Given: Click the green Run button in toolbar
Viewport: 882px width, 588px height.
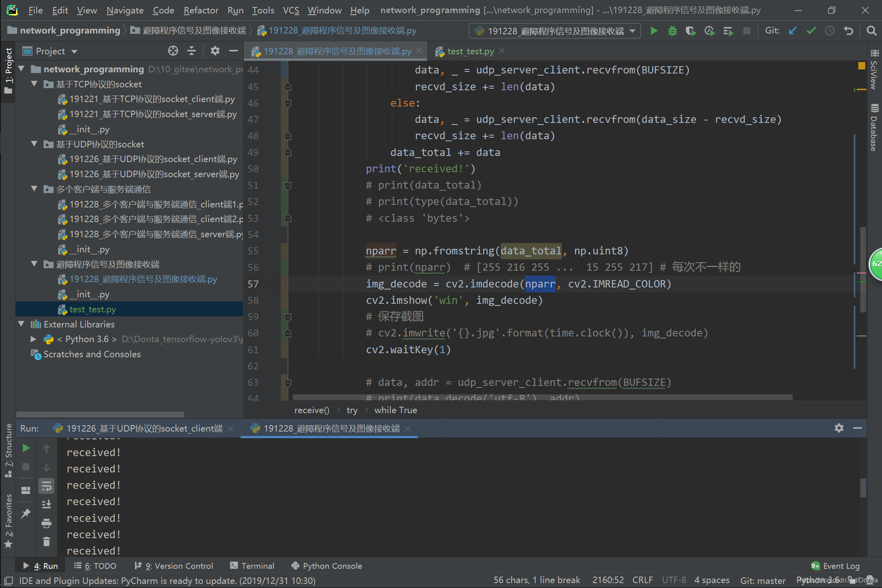Looking at the screenshot, I should tap(654, 31).
